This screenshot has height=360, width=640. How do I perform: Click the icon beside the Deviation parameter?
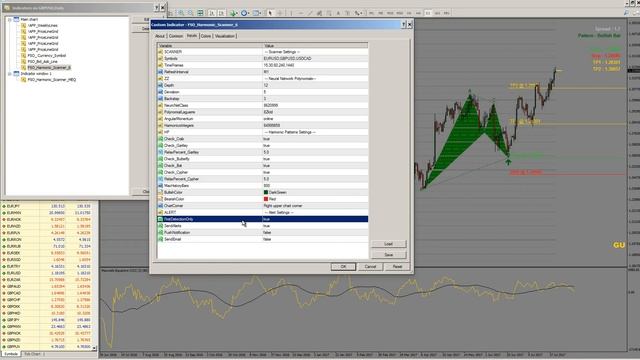(160, 92)
